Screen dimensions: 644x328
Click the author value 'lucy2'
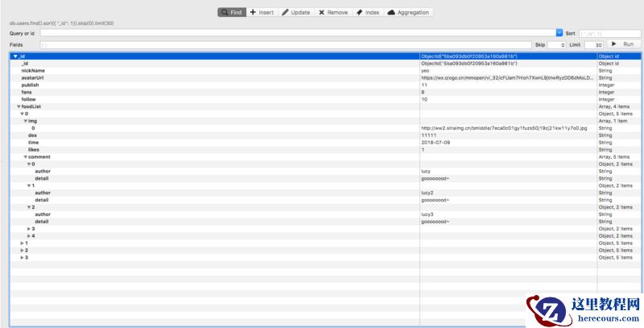427,193
